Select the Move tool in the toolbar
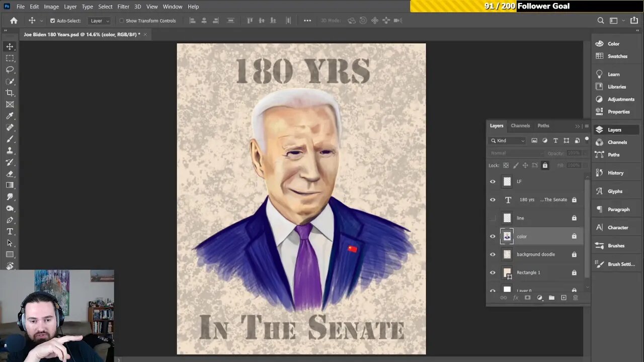 pyautogui.click(x=10, y=46)
